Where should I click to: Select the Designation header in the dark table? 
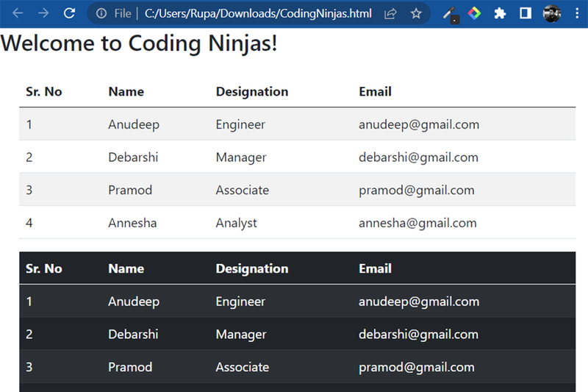tap(252, 268)
